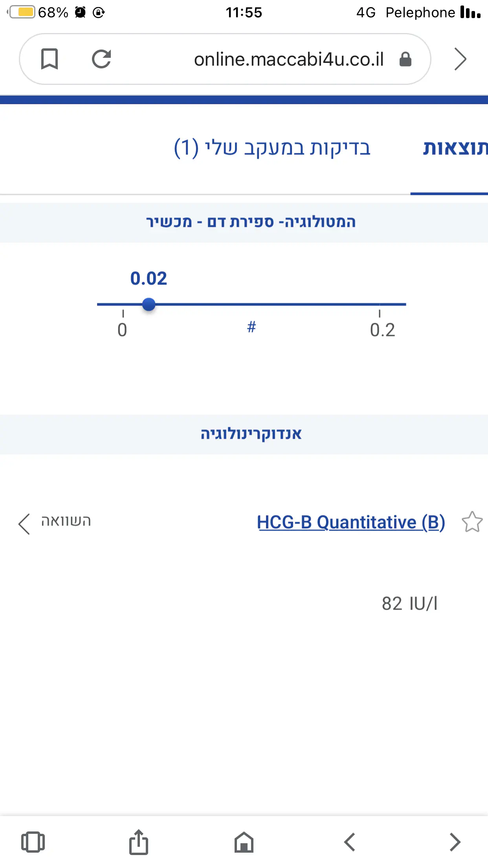The height and width of the screenshot is (868, 488).
Task: Navigate forward with bottom toolbar arrow
Action: pyautogui.click(x=455, y=842)
